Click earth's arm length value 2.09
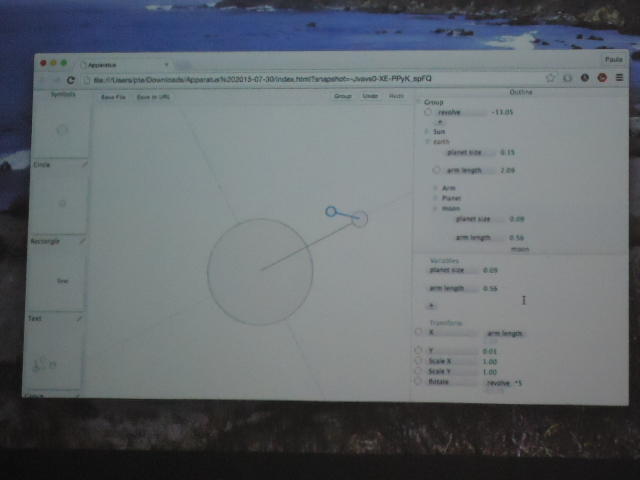Screen dimensions: 640x480 click(x=507, y=170)
